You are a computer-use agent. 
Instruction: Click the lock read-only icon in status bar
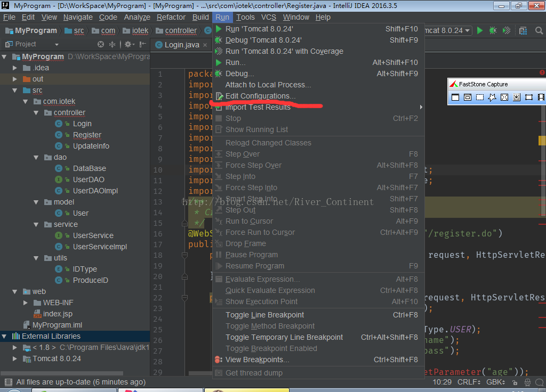pyautogui.click(x=515, y=382)
